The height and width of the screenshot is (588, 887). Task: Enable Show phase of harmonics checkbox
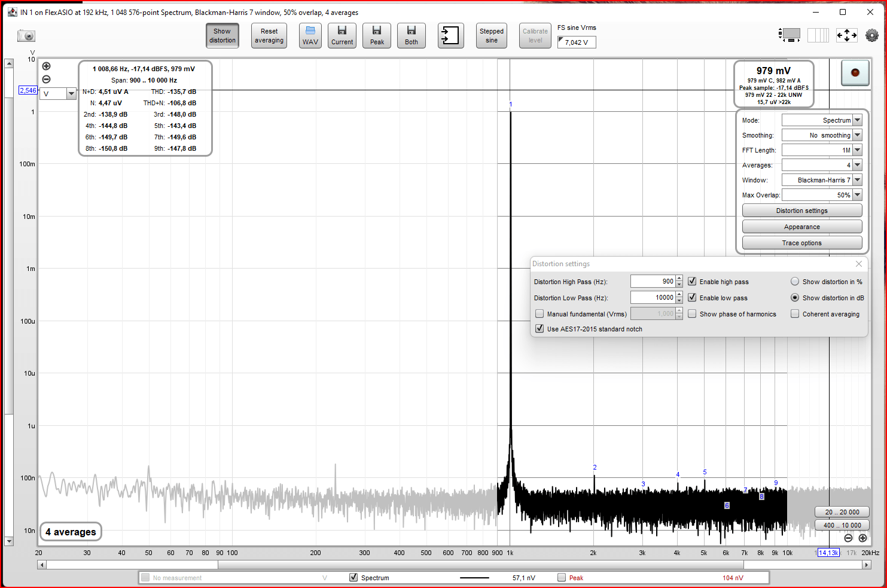[x=692, y=313]
